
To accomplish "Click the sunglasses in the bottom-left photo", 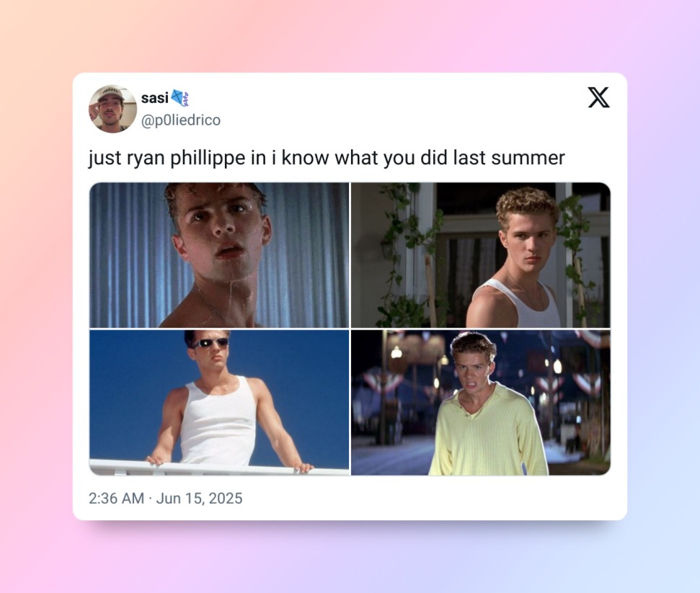I will click(x=210, y=343).
